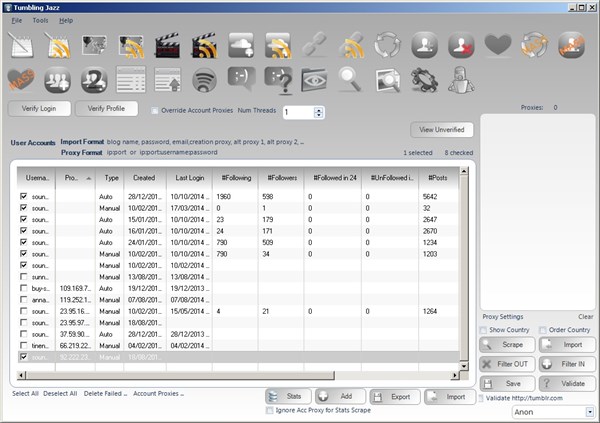Click the notepad text post icon
600x423 pixels.
coord(21,46)
